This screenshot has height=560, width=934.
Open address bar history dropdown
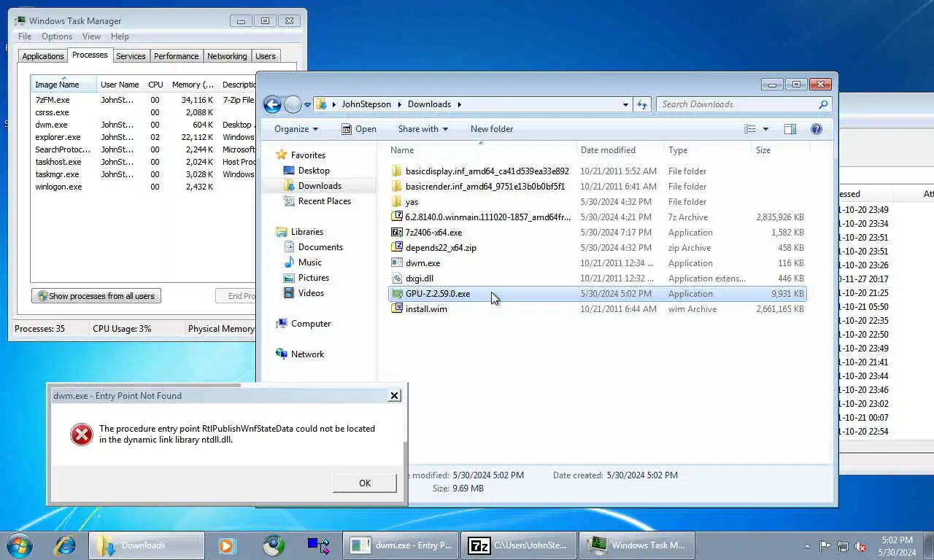[625, 104]
